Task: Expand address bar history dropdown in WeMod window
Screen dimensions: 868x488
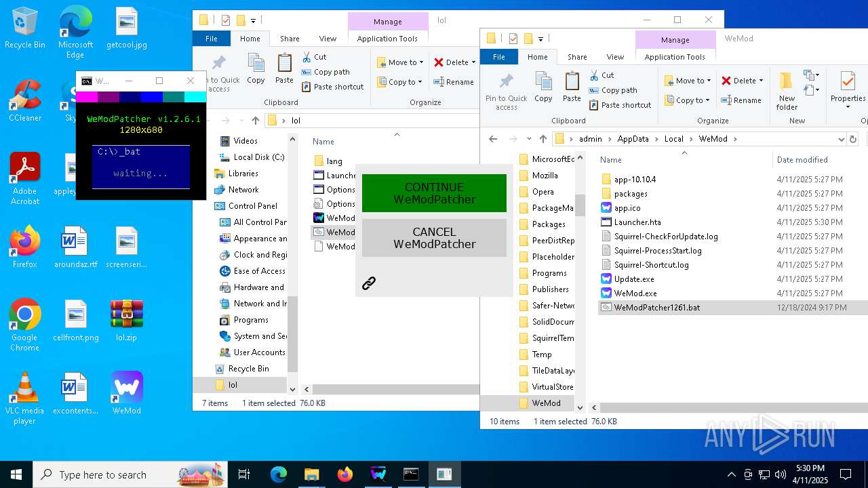Action: click(x=841, y=139)
